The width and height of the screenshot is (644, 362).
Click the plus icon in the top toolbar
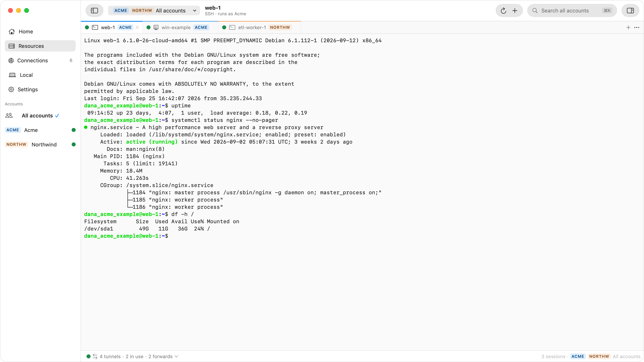pos(515,10)
